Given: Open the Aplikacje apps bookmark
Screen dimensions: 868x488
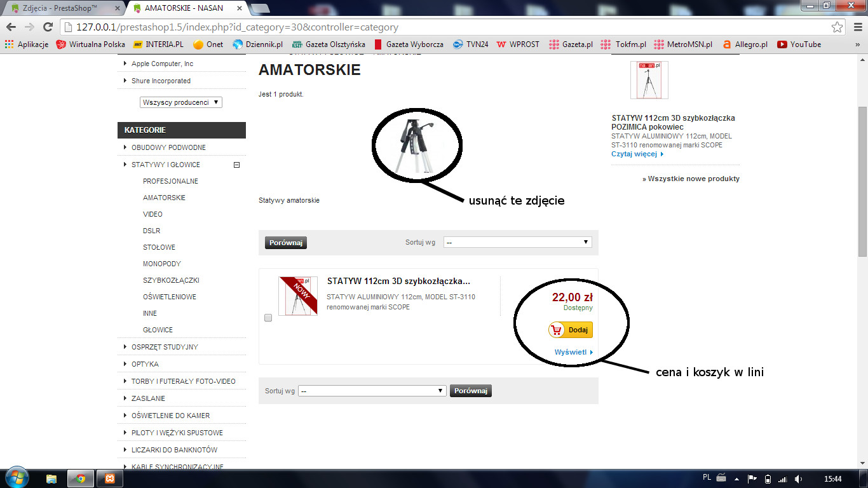Looking at the screenshot, I should [x=27, y=44].
